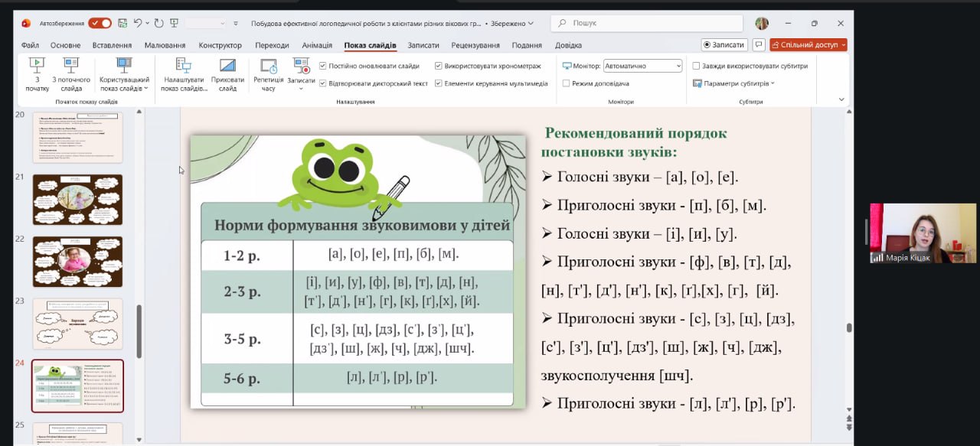
Task: Start slideshow from current slide icon
Action: point(71,66)
